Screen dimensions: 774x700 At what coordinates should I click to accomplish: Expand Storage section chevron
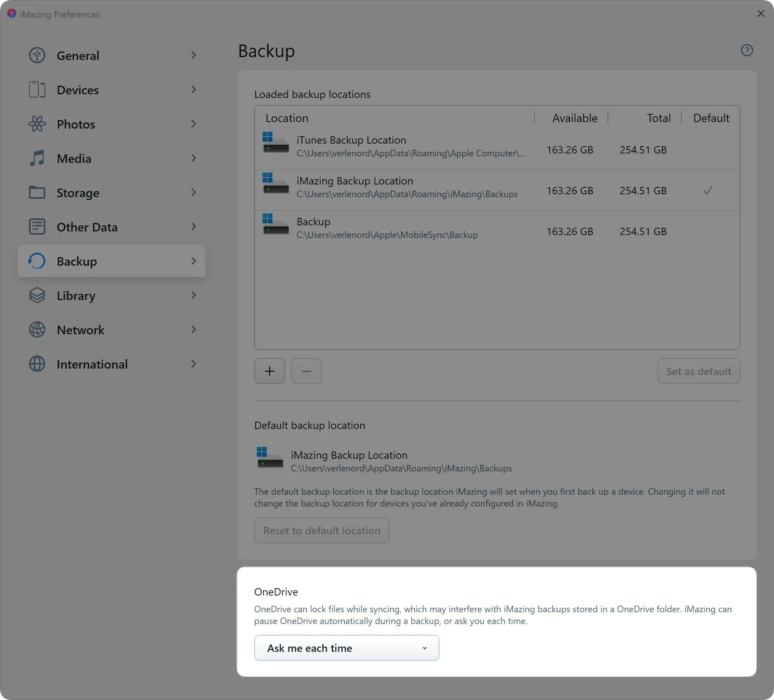pos(194,192)
